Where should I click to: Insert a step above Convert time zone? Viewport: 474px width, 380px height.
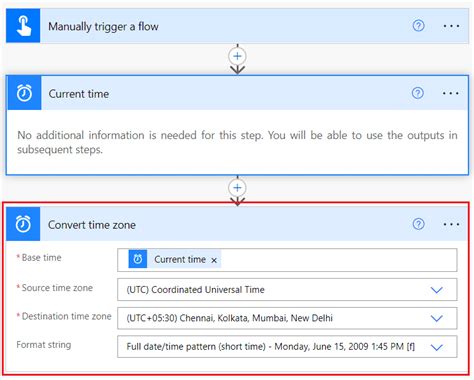237,188
